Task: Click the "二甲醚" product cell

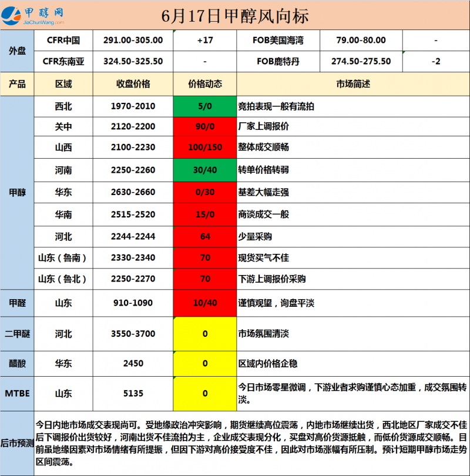Action: (x=17, y=334)
